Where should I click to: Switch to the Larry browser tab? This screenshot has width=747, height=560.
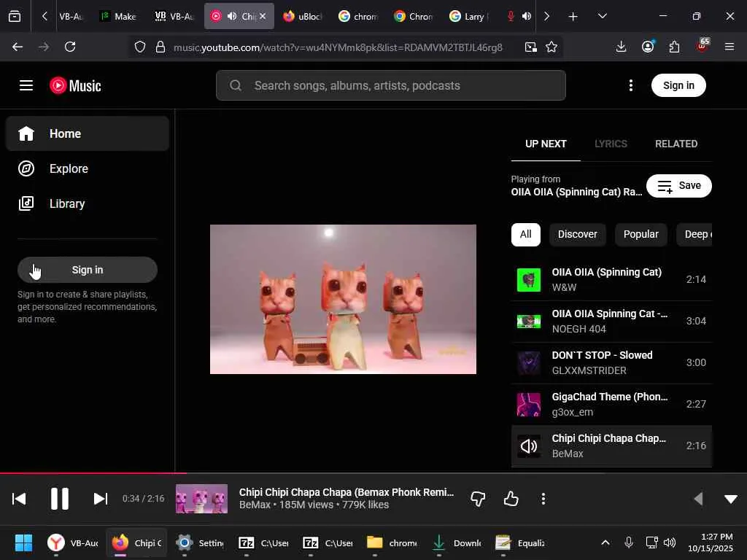click(x=469, y=16)
